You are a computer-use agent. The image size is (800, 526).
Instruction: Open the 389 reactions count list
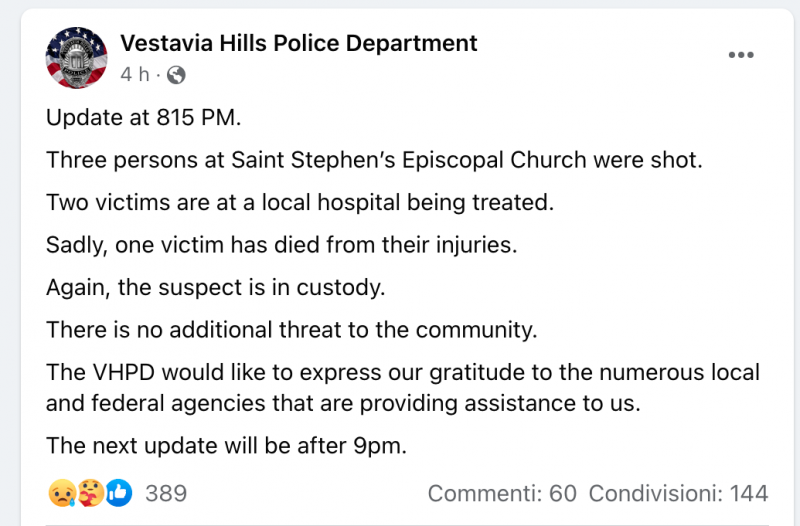[x=166, y=493]
